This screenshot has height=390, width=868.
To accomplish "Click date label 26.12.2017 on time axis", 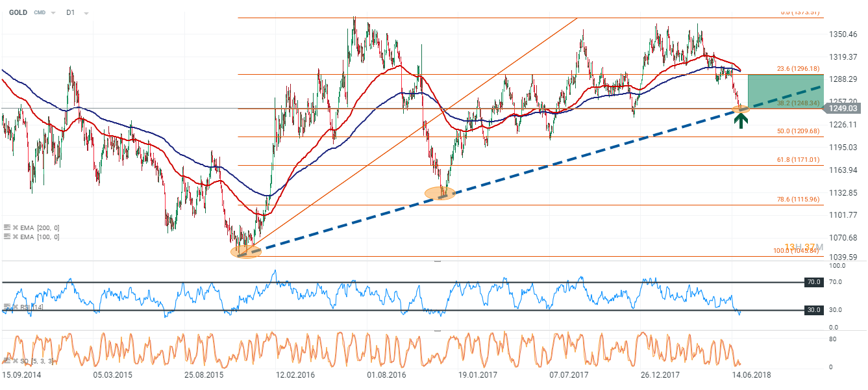I will tap(660, 375).
